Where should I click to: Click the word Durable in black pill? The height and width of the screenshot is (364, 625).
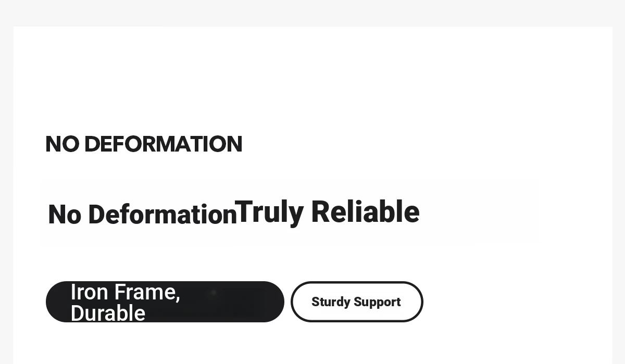(108, 313)
